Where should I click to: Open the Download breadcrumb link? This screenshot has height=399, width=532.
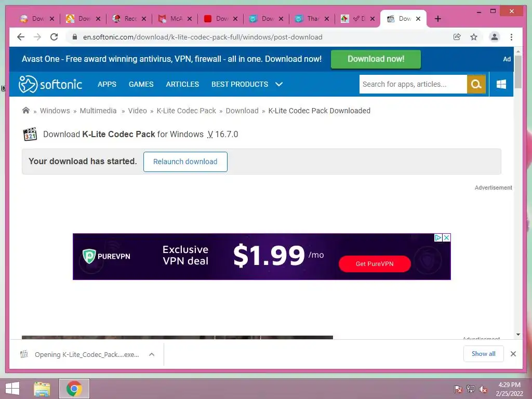[242, 111]
